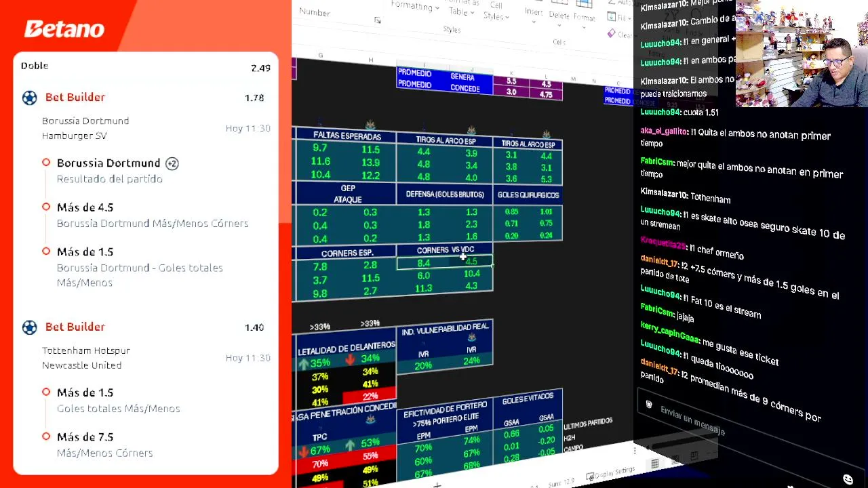The image size is (868, 488).
Task: Open the emoji picker in the chat
Action: [848, 479]
